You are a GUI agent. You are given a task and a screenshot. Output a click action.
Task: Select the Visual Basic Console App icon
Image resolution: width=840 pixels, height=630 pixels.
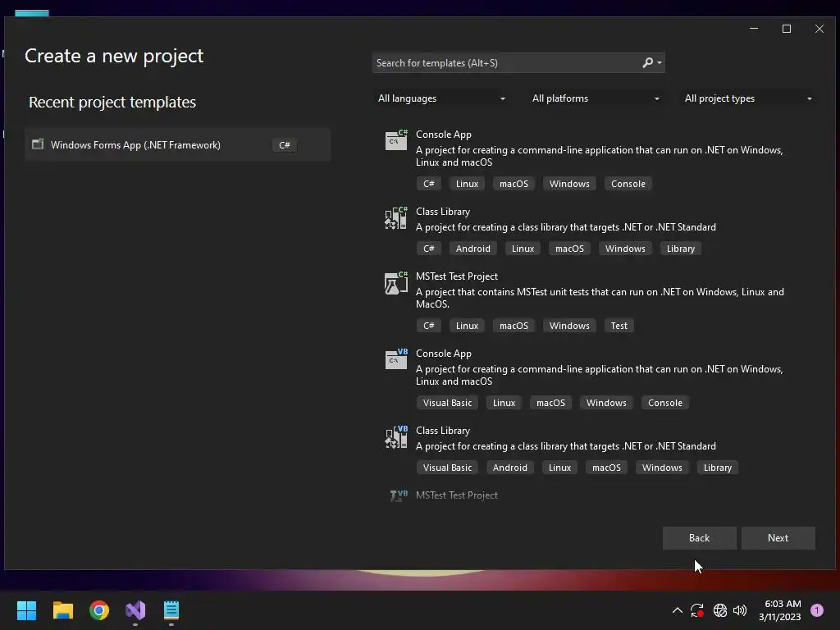(396, 359)
